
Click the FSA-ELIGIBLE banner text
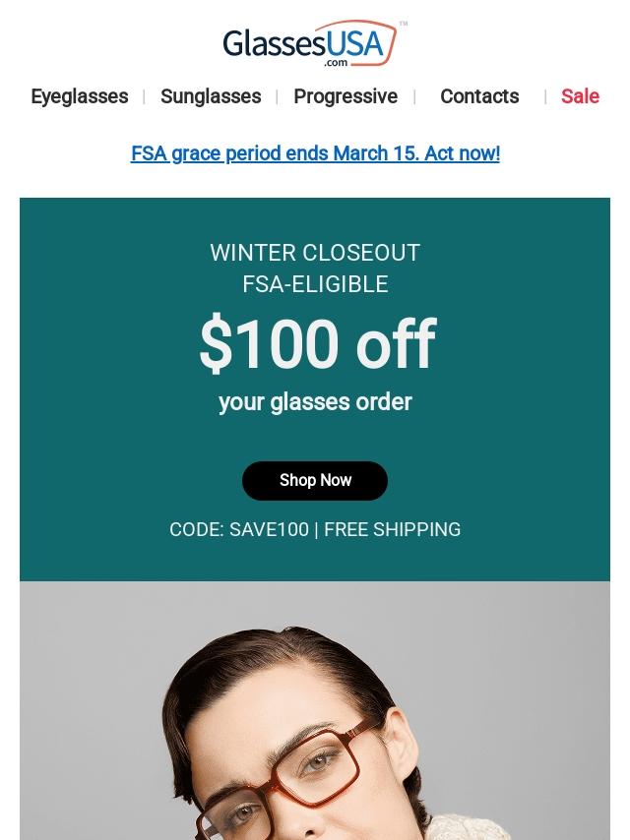pyautogui.click(x=315, y=284)
